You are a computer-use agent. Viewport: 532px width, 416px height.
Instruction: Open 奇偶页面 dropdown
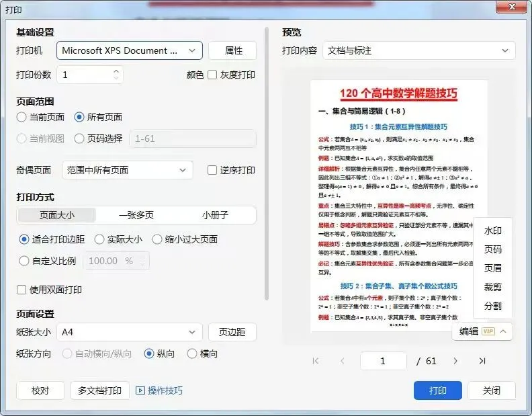click(128, 170)
